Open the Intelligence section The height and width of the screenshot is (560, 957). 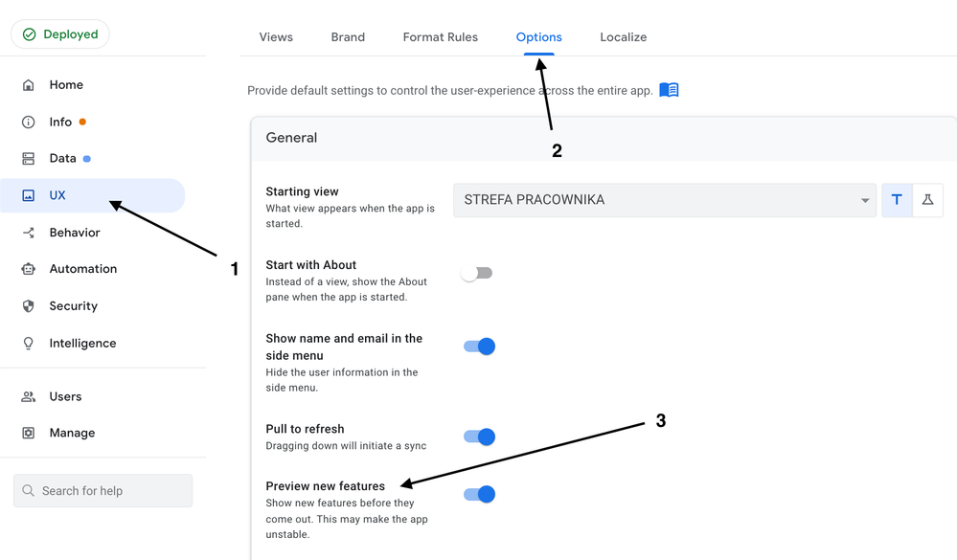[x=82, y=344]
